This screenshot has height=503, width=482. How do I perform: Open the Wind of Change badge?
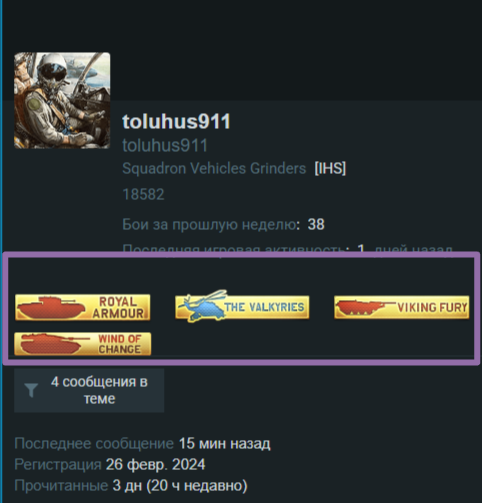click(x=83, y=344)
